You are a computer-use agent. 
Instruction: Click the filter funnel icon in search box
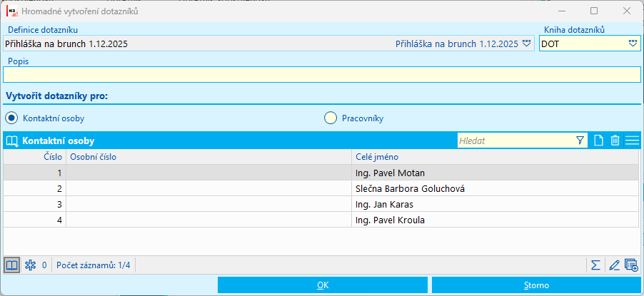(580, 141)
